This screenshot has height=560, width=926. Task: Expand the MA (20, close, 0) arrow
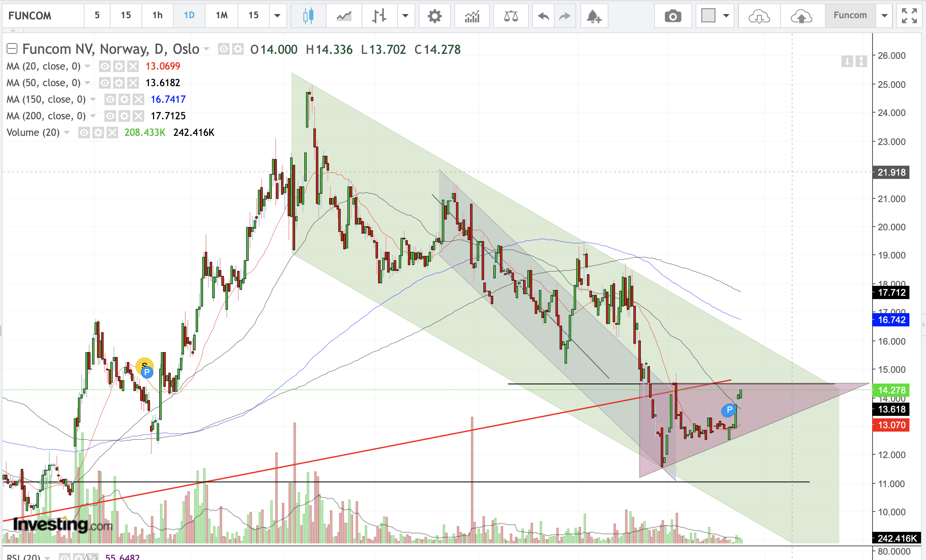[87, 66]
